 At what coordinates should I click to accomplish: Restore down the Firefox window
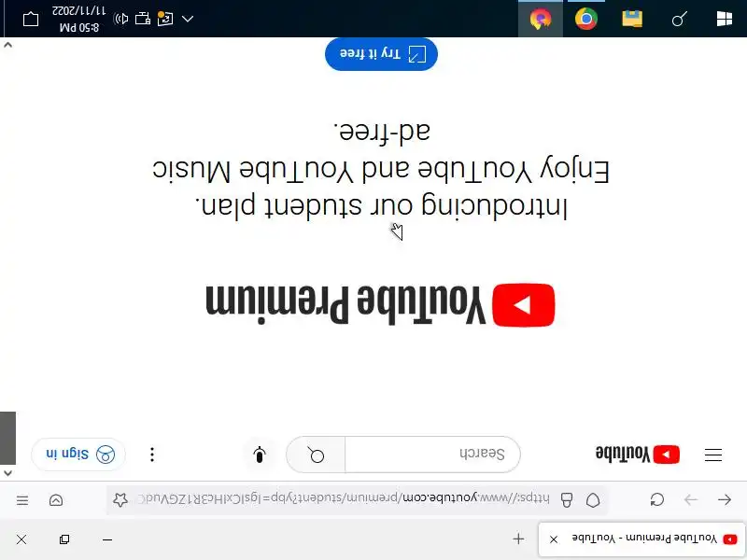point(64,539)
